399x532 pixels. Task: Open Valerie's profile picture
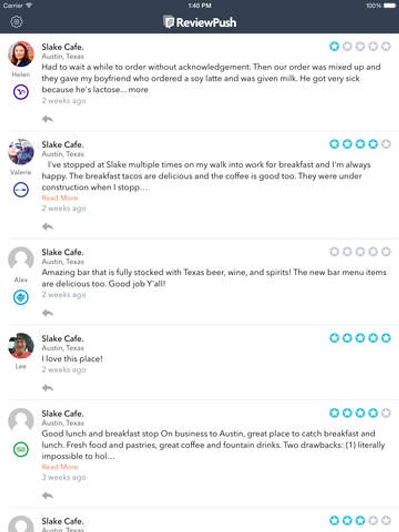coord(21,152)
